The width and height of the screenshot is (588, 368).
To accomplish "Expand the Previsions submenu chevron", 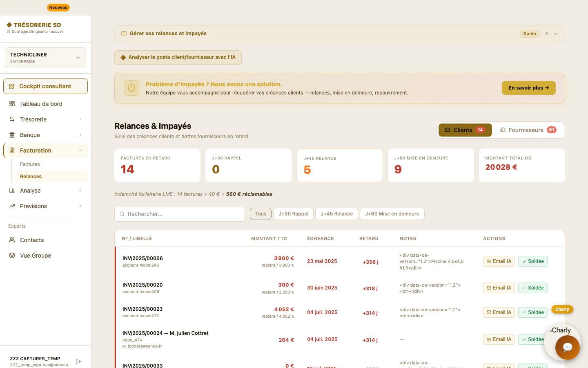I will [x=80, y=206].
